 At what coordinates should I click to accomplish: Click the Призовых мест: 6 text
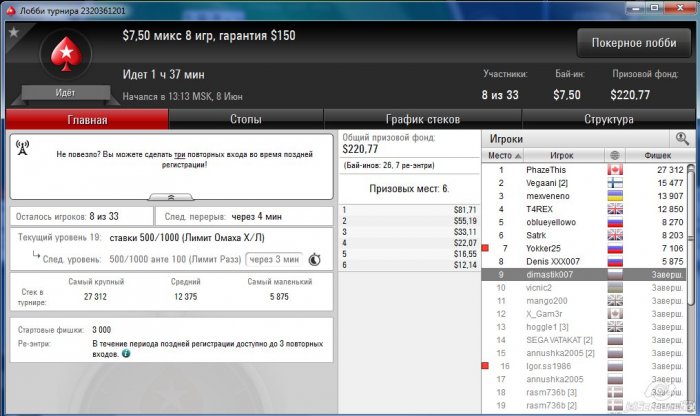point(409,188)
